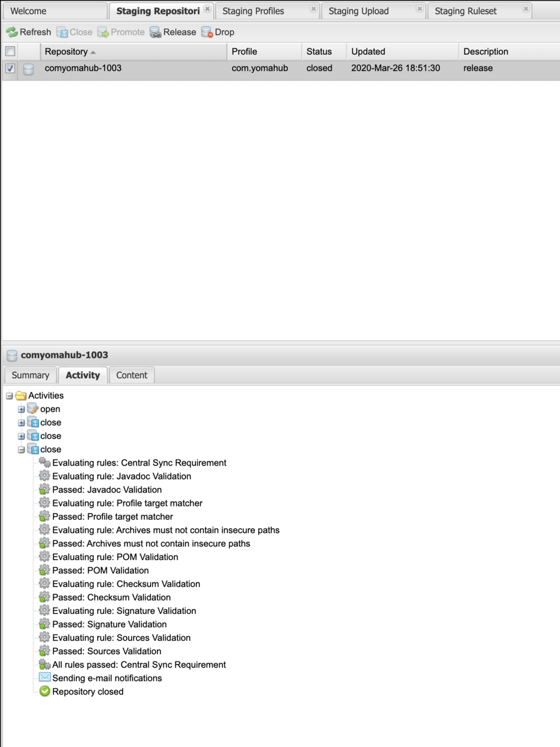The height and width of the screenshot is (747, 560).
Task: Expand the open activity node
Action: 21,409
